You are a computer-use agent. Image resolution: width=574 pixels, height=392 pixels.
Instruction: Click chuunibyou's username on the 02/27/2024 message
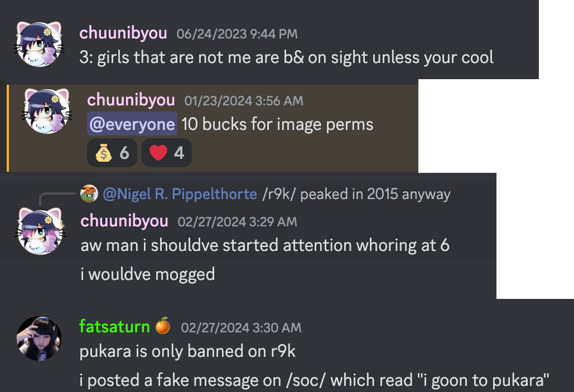tap(124, 221)
